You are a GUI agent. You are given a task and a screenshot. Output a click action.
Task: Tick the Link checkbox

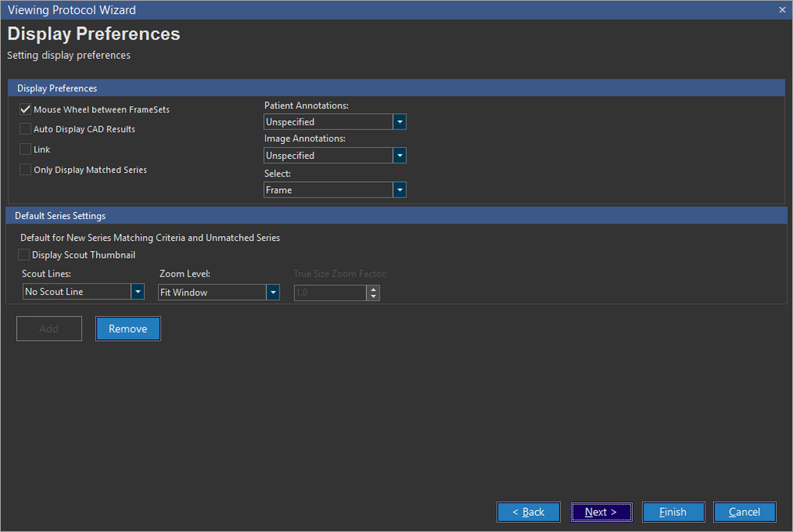point(26,149)
